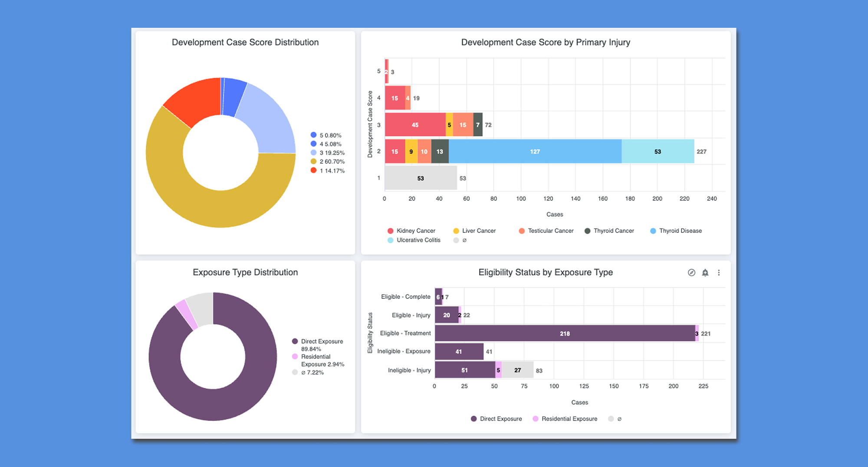Toggle null series under Primary Injury legend
The image size is (868, 467).
pos(460,240)
